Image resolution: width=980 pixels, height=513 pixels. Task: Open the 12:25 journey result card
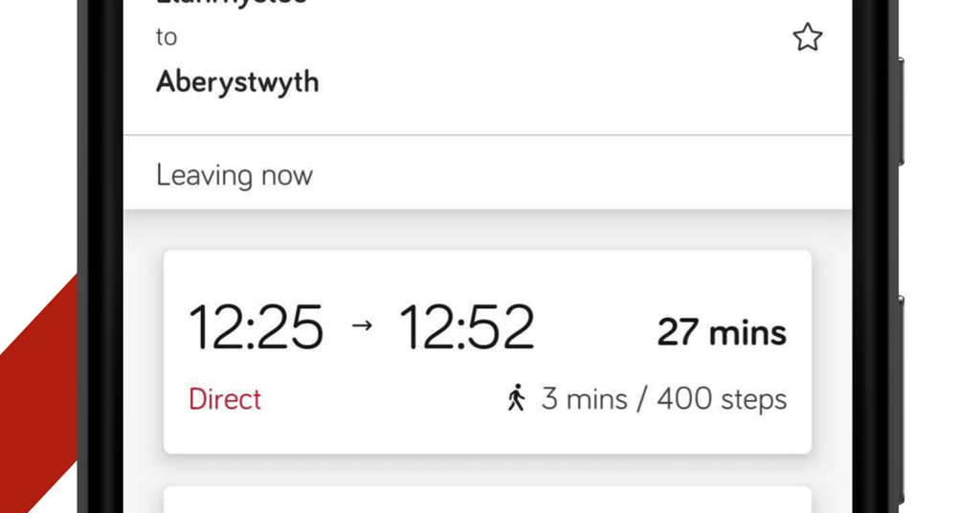[x=487, y=352]
